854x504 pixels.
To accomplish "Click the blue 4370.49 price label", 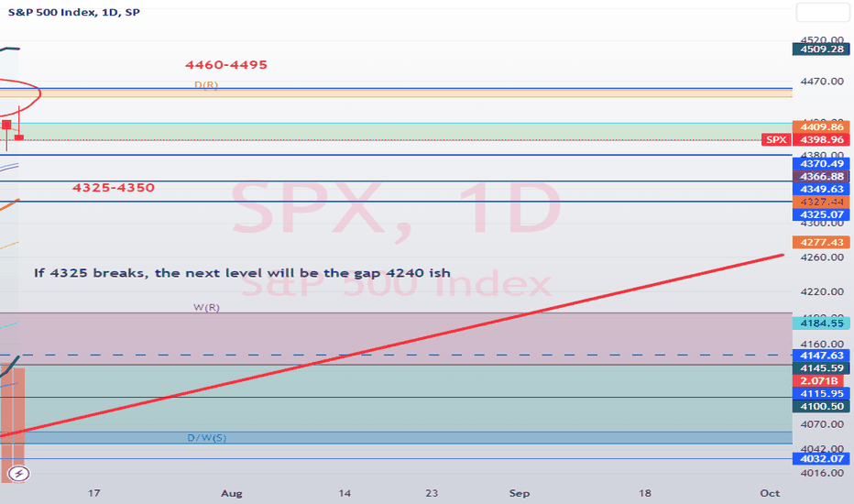I will click(821, 163).
